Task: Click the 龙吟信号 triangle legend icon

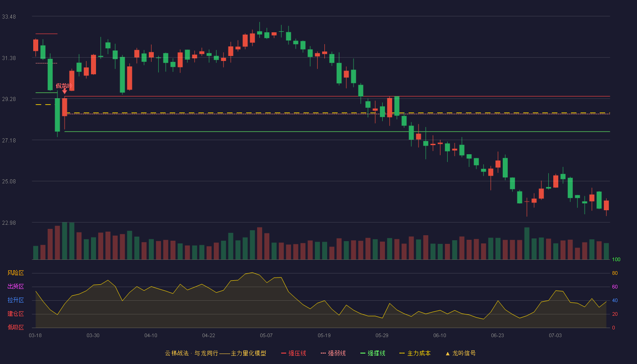Action: tap(447, 353)
